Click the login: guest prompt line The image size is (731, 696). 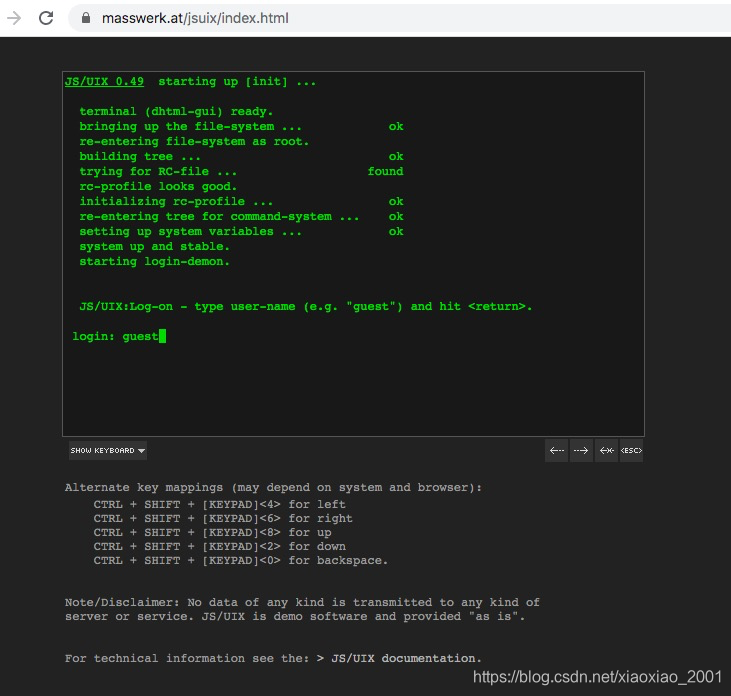click(x=119, y=336)
